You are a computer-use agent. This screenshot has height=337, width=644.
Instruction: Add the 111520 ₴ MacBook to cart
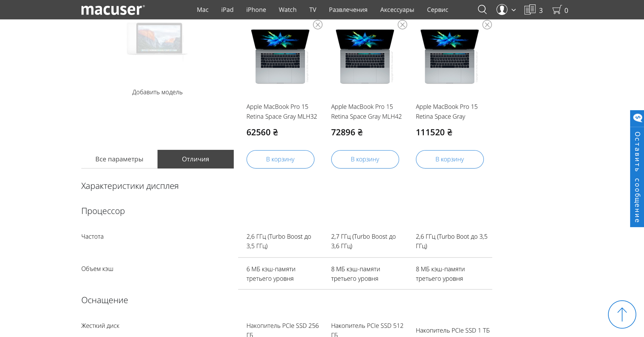click(x=450, y=159)
